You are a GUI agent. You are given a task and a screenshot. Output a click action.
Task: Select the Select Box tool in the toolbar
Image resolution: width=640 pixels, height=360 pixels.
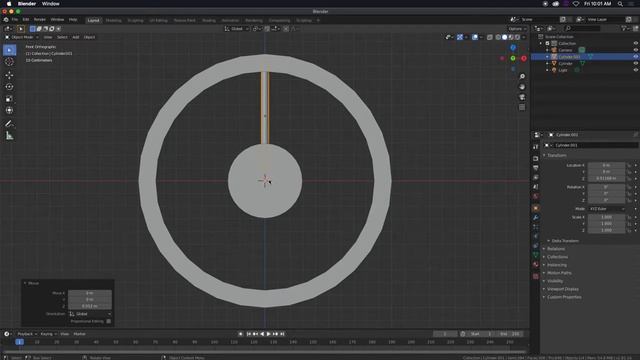(9, 50)
